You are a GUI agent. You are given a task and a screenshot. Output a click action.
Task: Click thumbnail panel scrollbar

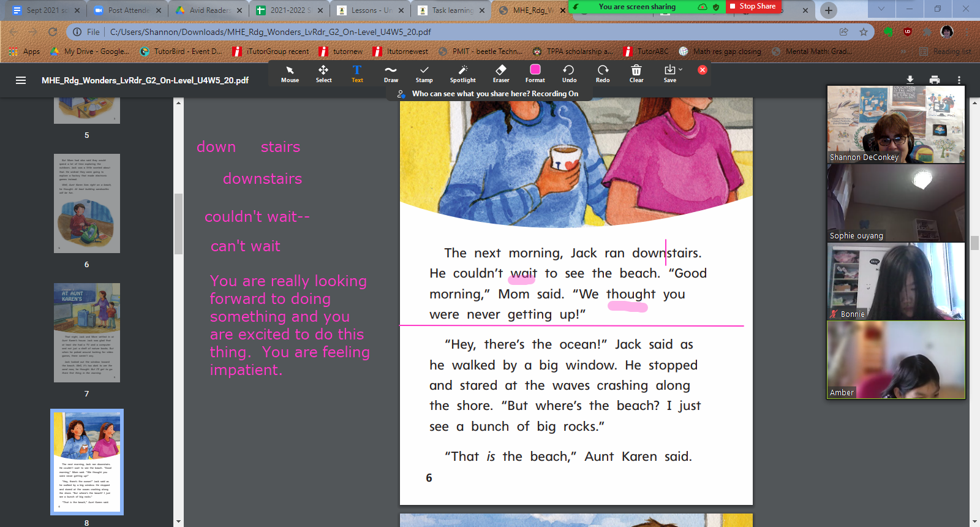pos(178,223)
